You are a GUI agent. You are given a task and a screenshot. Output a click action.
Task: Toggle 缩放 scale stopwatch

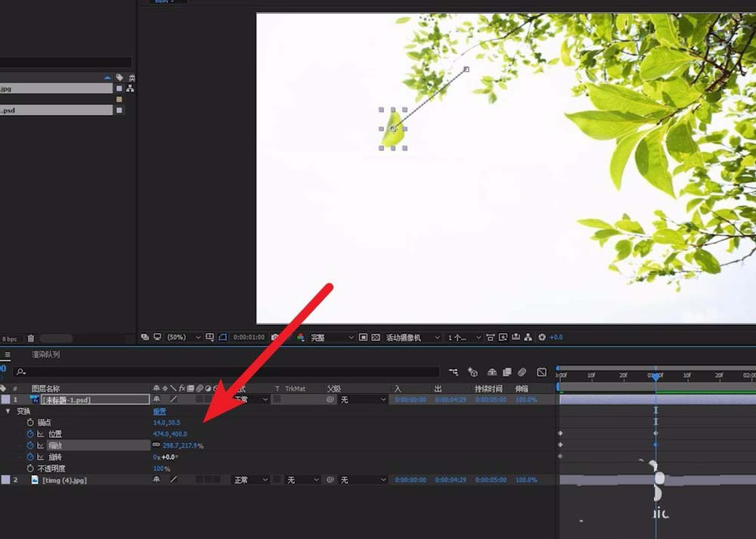pyautogui.click(x=30, y=445)
